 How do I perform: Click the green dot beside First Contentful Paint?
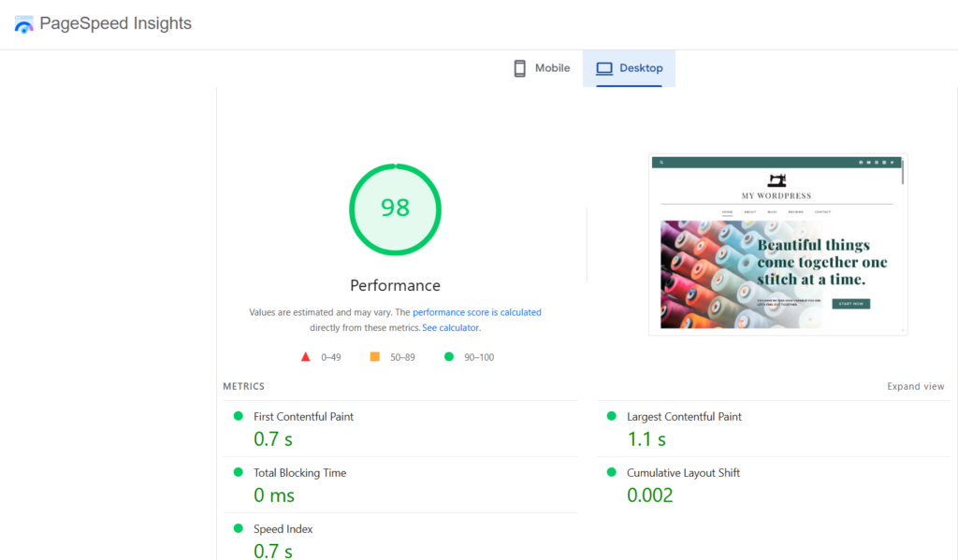(x=239, y=416)
